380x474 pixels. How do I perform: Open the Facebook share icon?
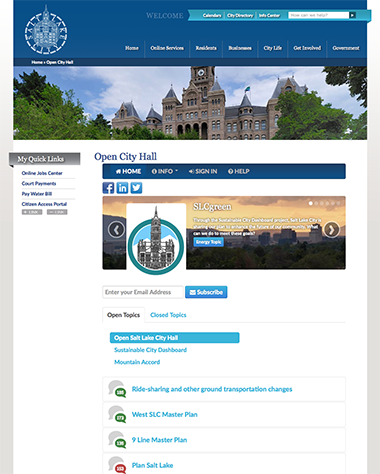click(108, 188)
